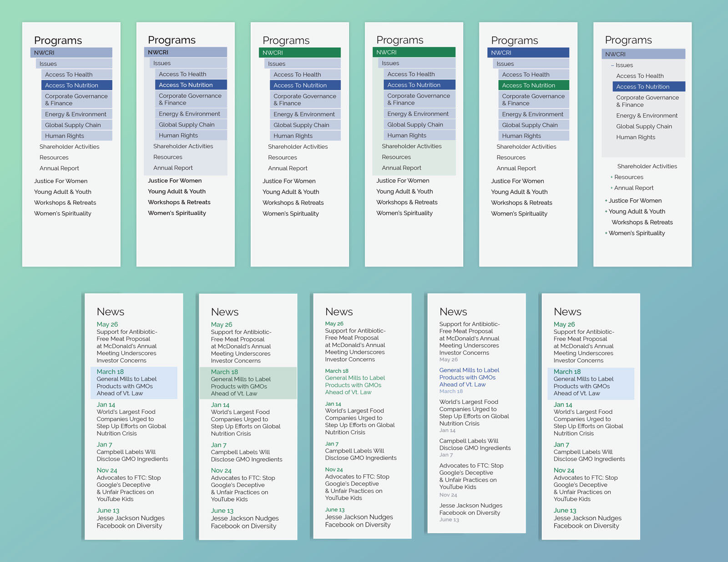
Task: Click the gray Jan 7 date
Action: [x=446, y=455]
